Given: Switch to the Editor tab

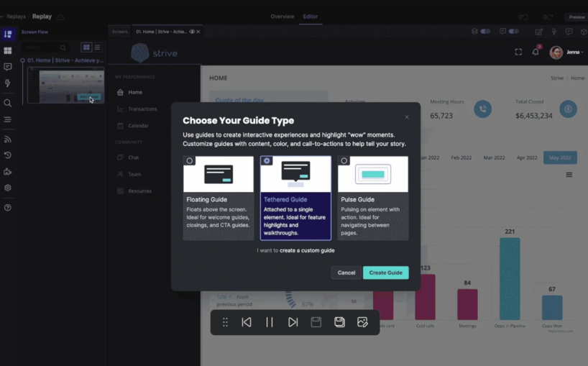Looking at the screenshot, I should coord(311,17).
